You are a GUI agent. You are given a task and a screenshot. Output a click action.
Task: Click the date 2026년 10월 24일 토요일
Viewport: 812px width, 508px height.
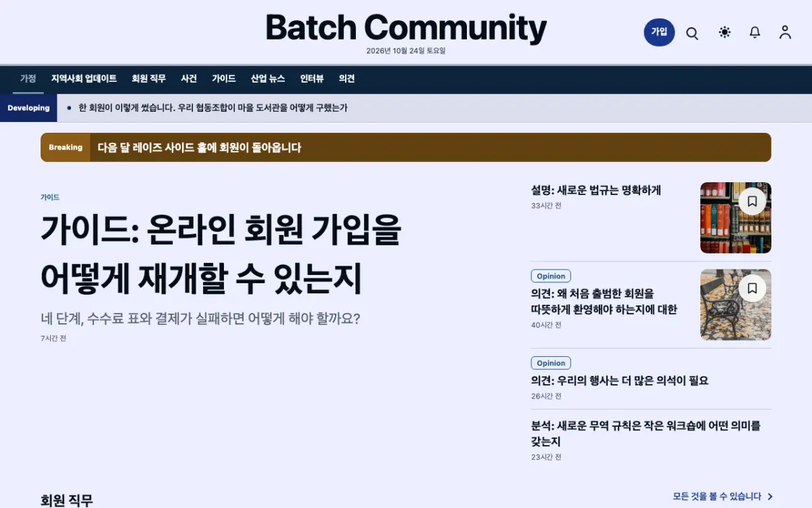point(406,51)
